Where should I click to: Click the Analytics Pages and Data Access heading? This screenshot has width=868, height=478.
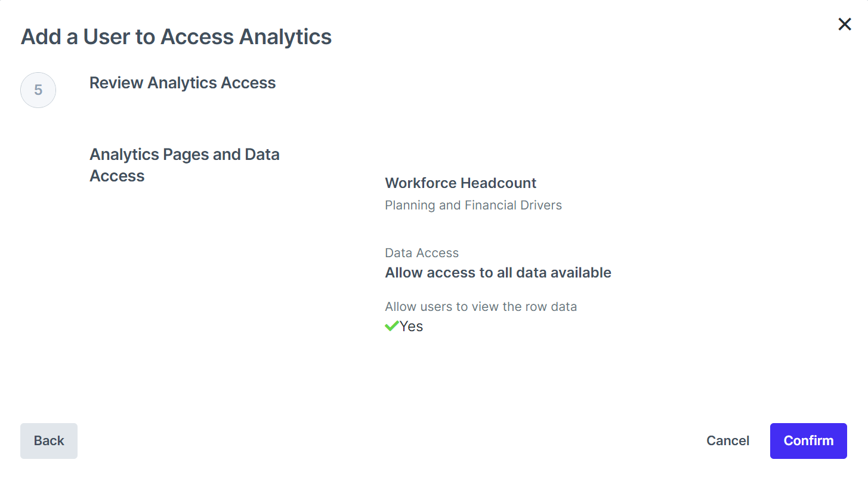tap(184, 165)
